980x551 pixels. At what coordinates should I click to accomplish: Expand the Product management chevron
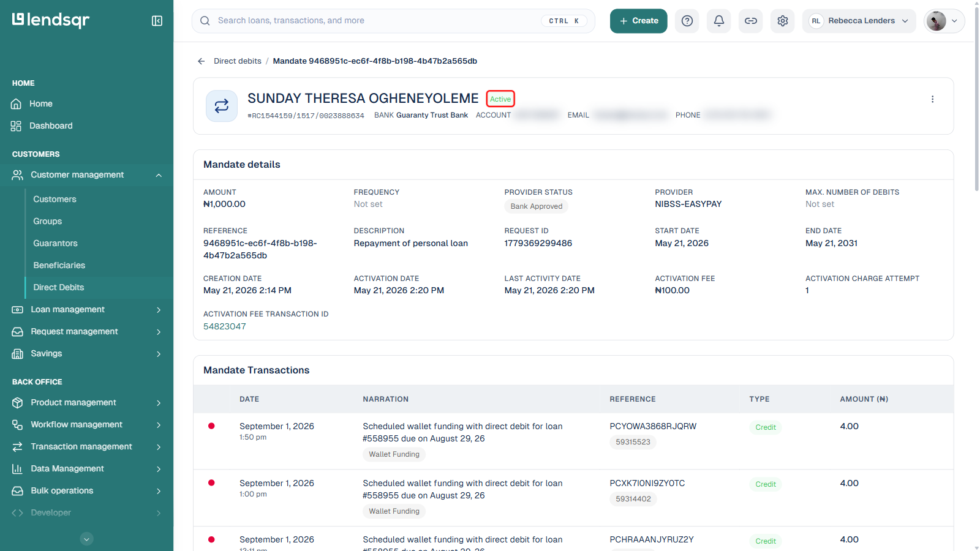pyautogui.click(x=159, y=403)
